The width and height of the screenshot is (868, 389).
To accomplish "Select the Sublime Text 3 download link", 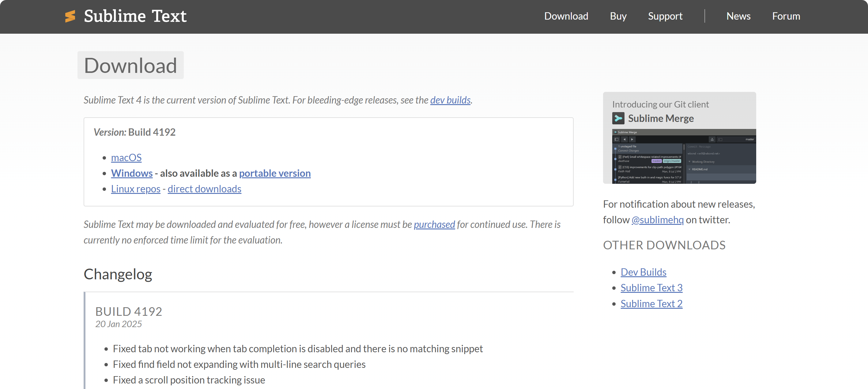I will (x=651, y=288).
